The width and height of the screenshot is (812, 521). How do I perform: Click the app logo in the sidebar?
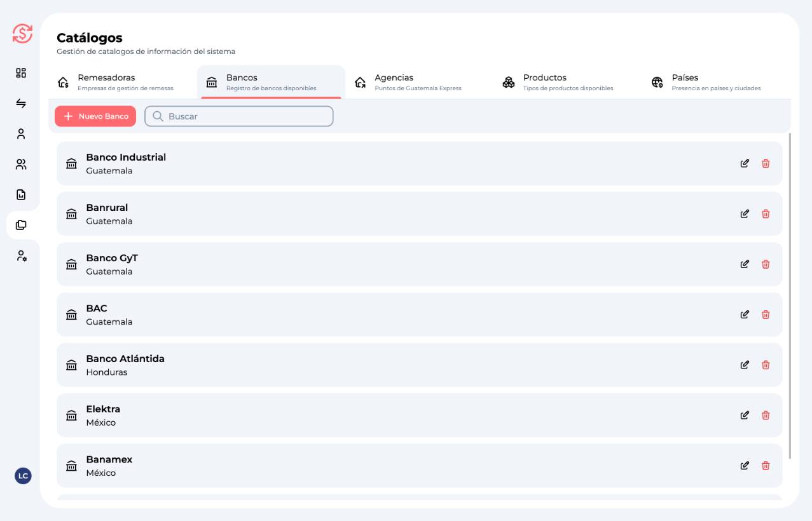click(x=22, y=33)
